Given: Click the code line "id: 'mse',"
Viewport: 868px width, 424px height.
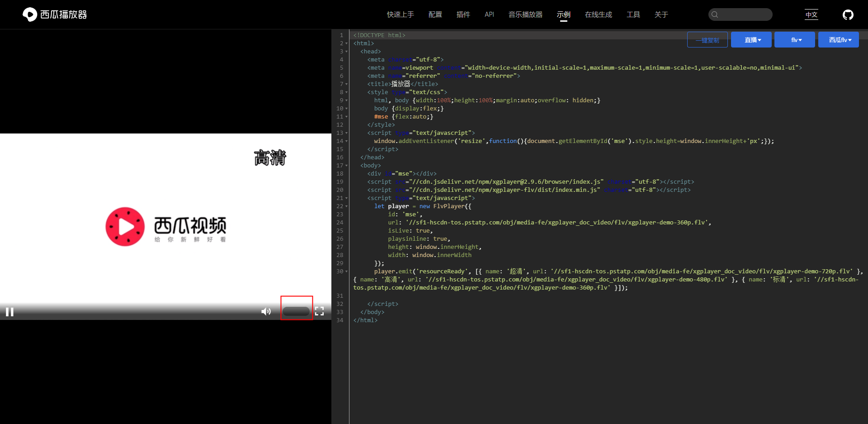Looking at the screenshot, I should click(x=405, y=214).
